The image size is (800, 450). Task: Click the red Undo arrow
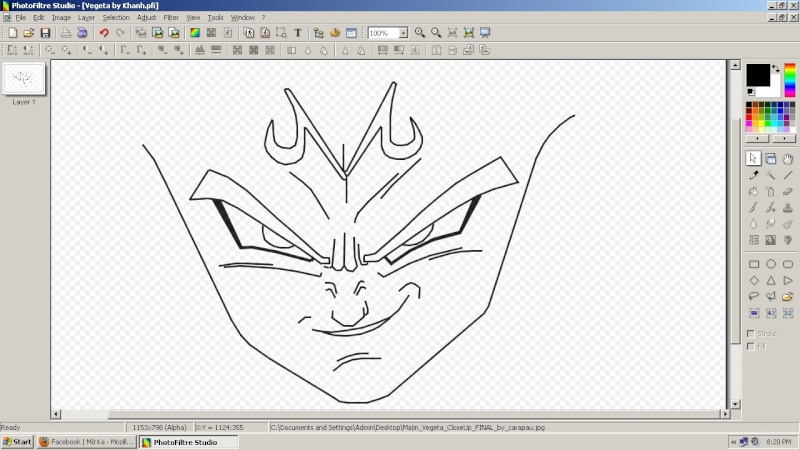coord(104,33)
